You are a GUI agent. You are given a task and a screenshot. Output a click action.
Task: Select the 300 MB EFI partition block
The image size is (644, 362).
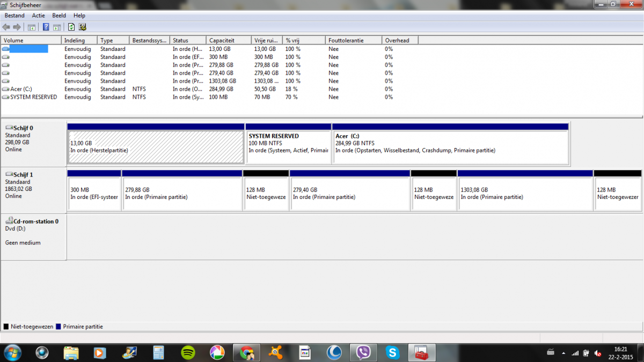(x=94, y=190)
